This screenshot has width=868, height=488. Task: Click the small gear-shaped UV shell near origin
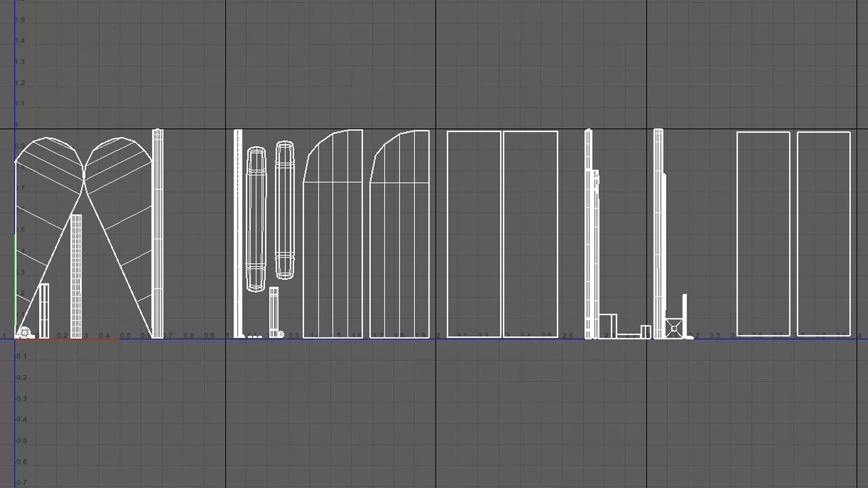[x=25, y=333]
